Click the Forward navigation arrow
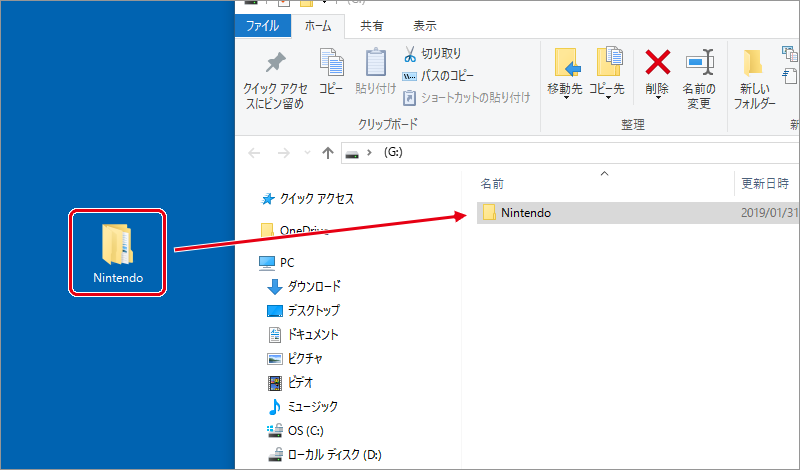Viewport: 800px width, 470px height. pos(284,153)
